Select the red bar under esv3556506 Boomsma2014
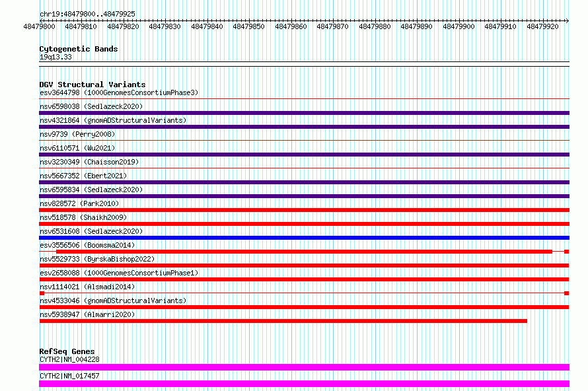Viewport: 588px width, 391px height. (304, 252)
